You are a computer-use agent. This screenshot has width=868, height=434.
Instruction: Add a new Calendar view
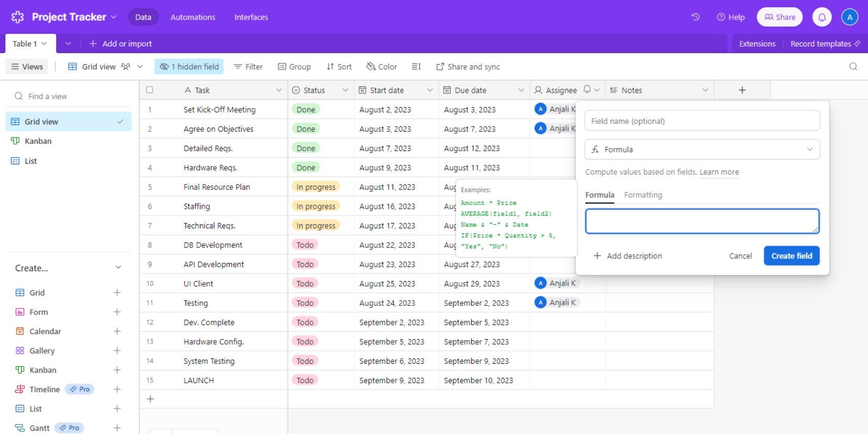coord(117,331)
